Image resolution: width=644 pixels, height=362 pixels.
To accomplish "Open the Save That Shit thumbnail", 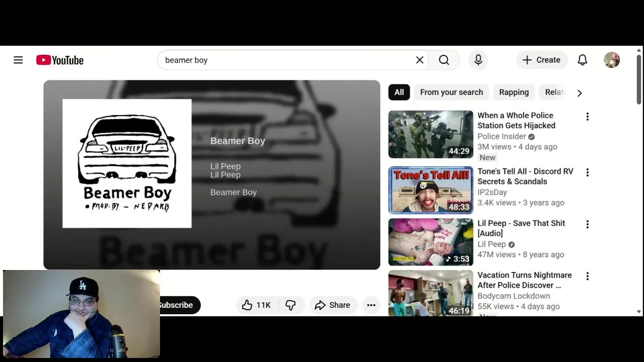I will click(x=431, y=242).
